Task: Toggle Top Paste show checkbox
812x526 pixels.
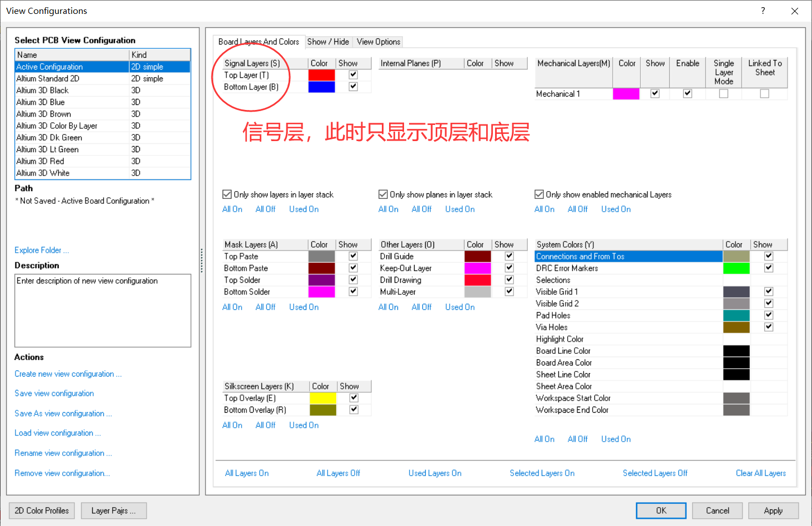Action: tap(353, 256)
